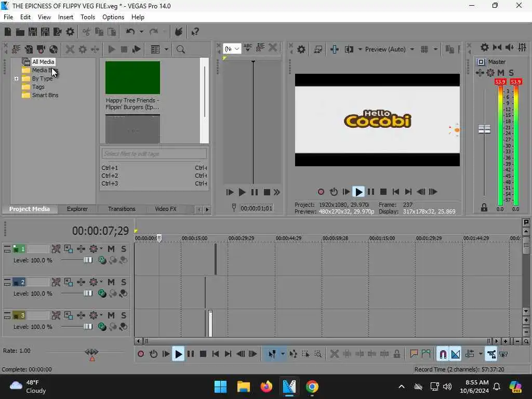Toggle Enable Snapping magnet icon
532x399 pixels.
443,354
